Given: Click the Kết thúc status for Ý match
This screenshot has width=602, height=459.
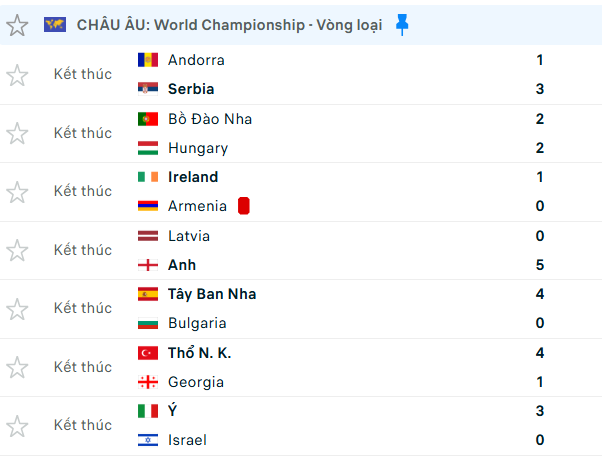Looking at the screenshot, I should click(x=83, y=425).
